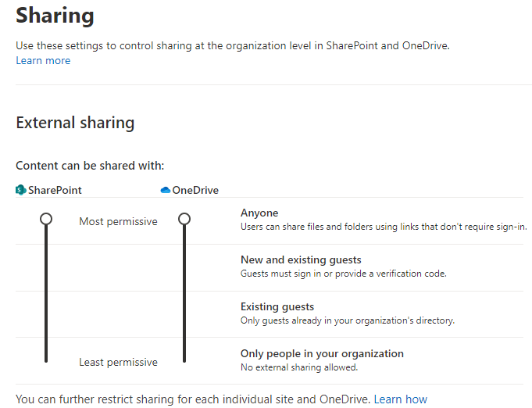Click the SharePoint column label
The height and width of the screenshot is (408, 532).
55,190
